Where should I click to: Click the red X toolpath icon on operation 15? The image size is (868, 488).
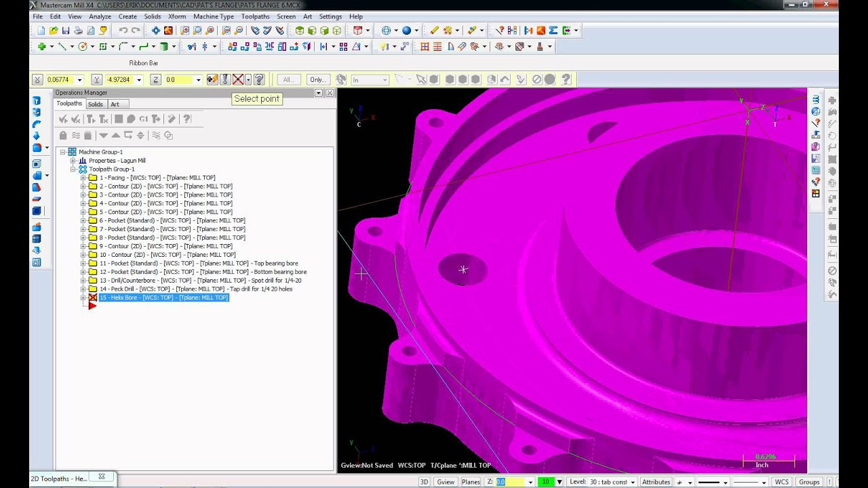pos(93,298)
